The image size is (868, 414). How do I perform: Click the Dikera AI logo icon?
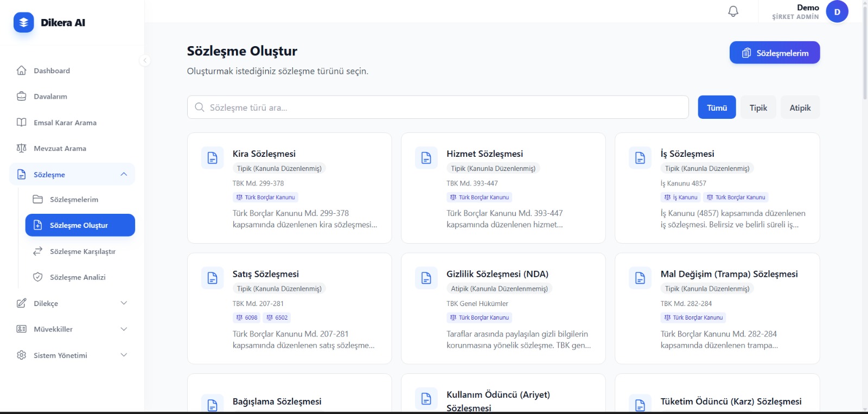[23, 22]
